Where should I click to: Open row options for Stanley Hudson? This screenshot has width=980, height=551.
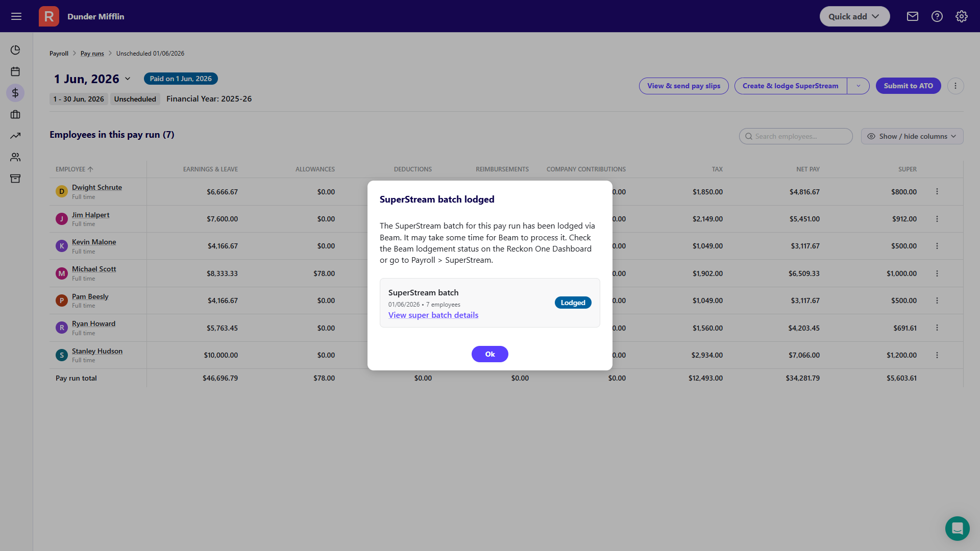pos(937,355)
